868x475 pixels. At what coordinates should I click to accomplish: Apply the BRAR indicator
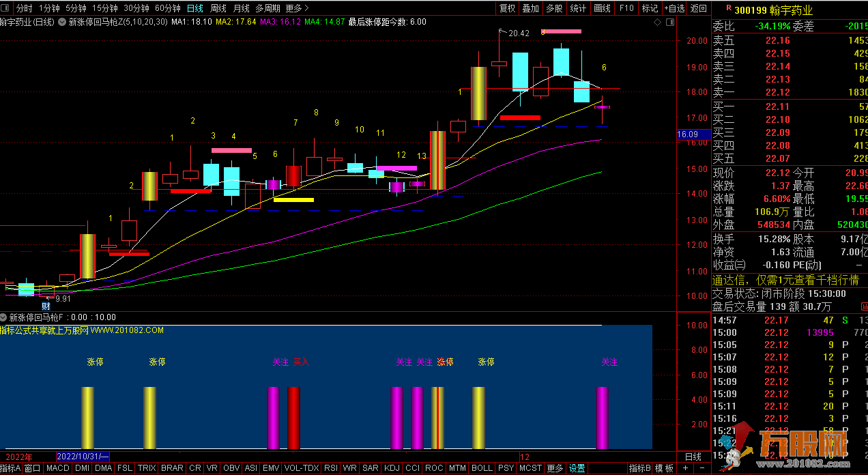[x=172, y=468]
